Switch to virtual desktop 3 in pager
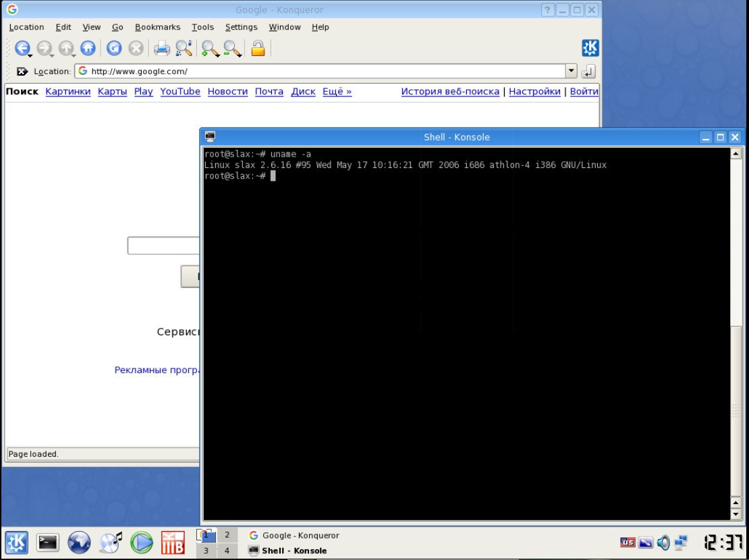 point(206,551)
